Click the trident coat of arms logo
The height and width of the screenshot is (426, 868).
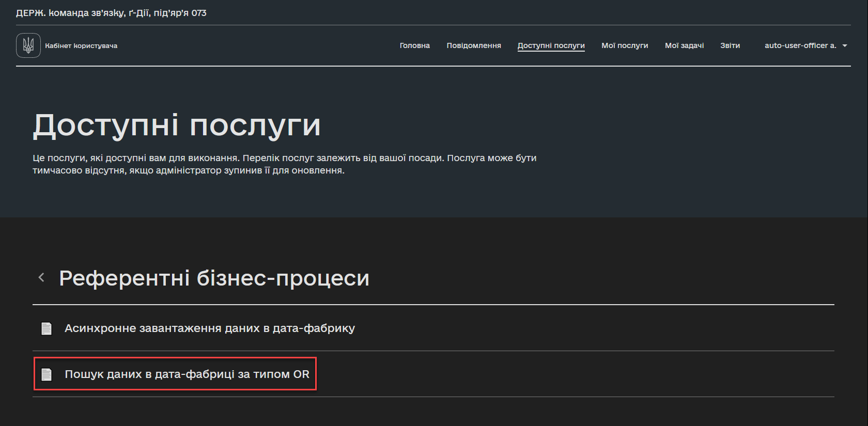28,45
